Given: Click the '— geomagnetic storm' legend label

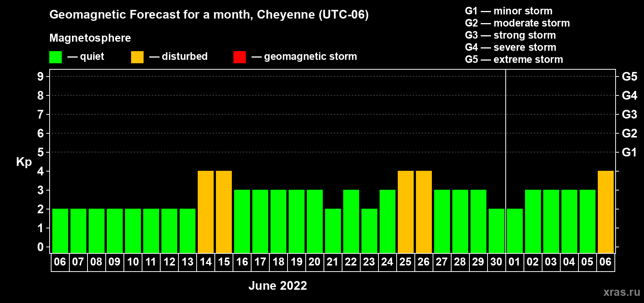Looking at the screenshot, I should click(x=304, y=56).
